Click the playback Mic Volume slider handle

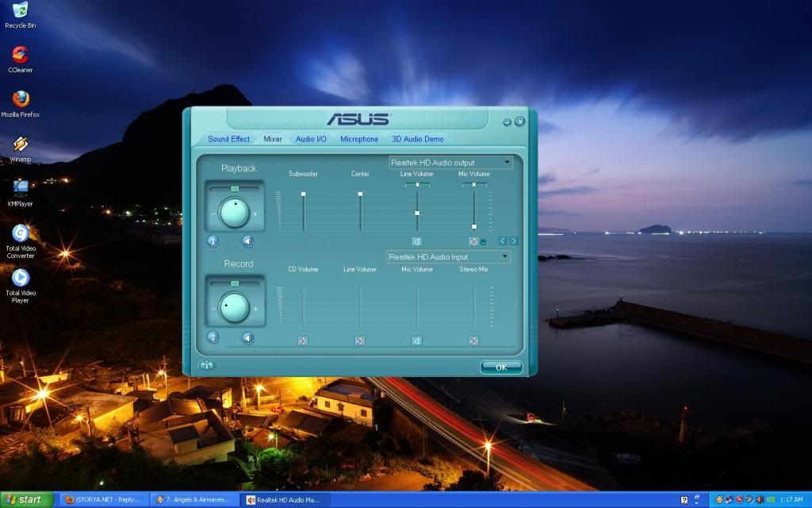pyautogui.click(x=474, y=226)
